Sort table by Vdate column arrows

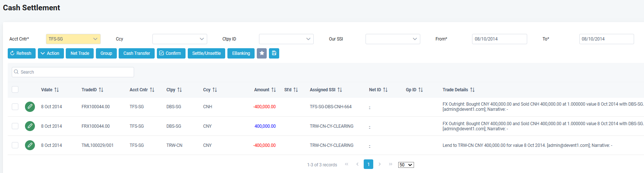point(57,90)
